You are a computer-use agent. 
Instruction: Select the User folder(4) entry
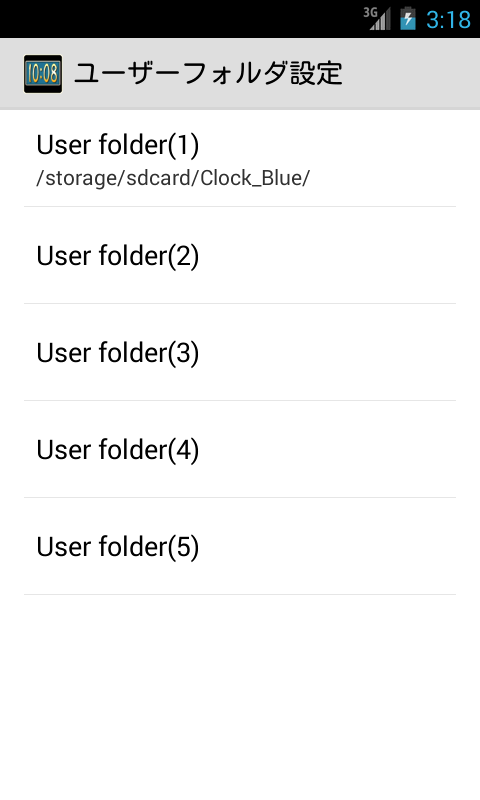pyautogui.click(x=240, y=449)
